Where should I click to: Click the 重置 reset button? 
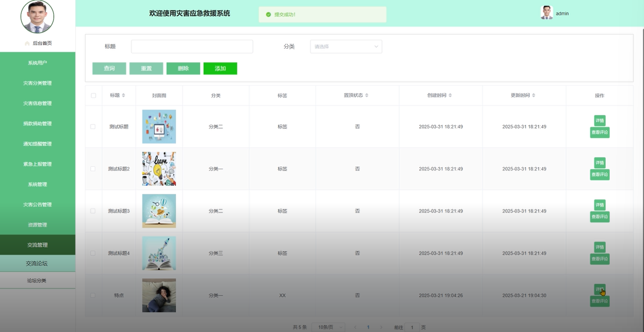[146, 68]
